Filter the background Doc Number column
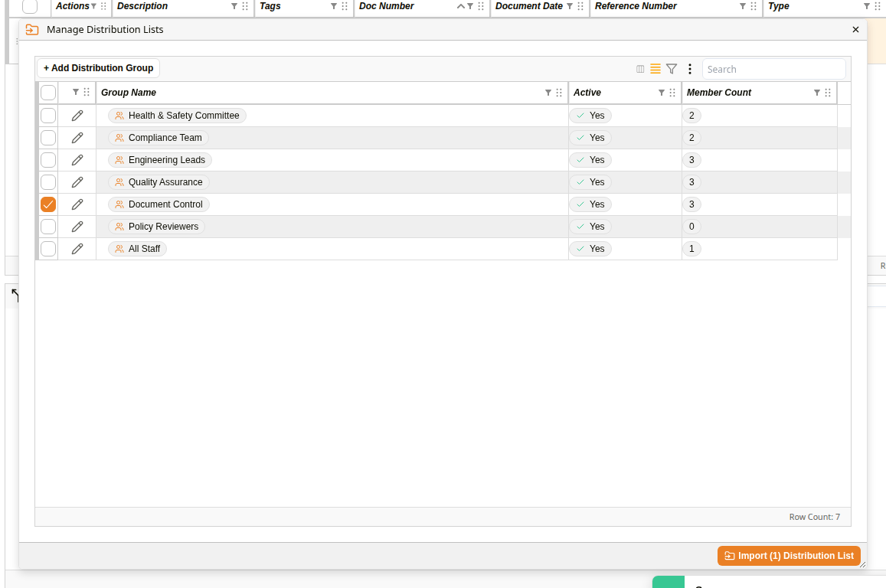Image resolution: width=886 pixels, height=588 pixels. pos(470,6)
